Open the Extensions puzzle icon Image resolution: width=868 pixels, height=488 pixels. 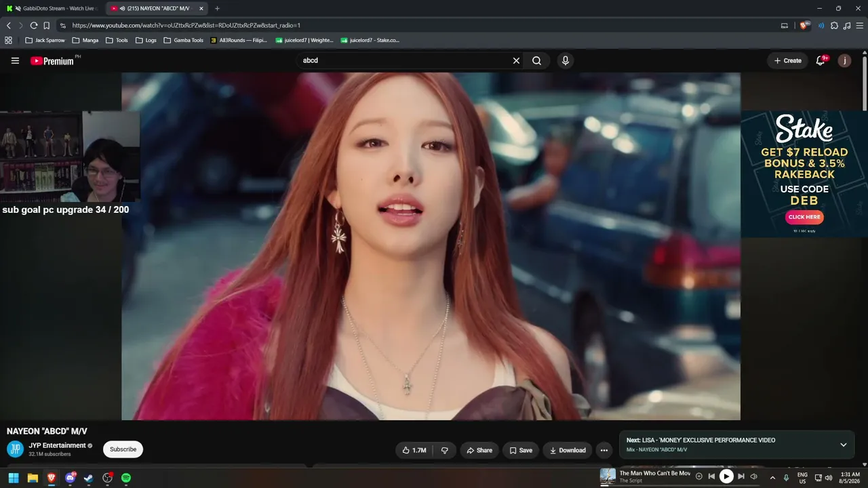(834, 25)
